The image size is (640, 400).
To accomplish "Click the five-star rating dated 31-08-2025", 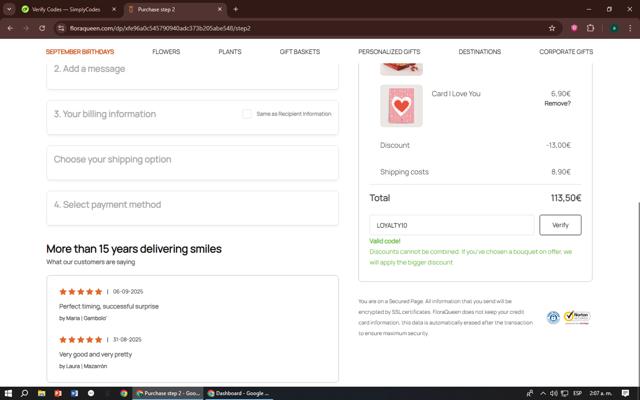I will 80,340.
